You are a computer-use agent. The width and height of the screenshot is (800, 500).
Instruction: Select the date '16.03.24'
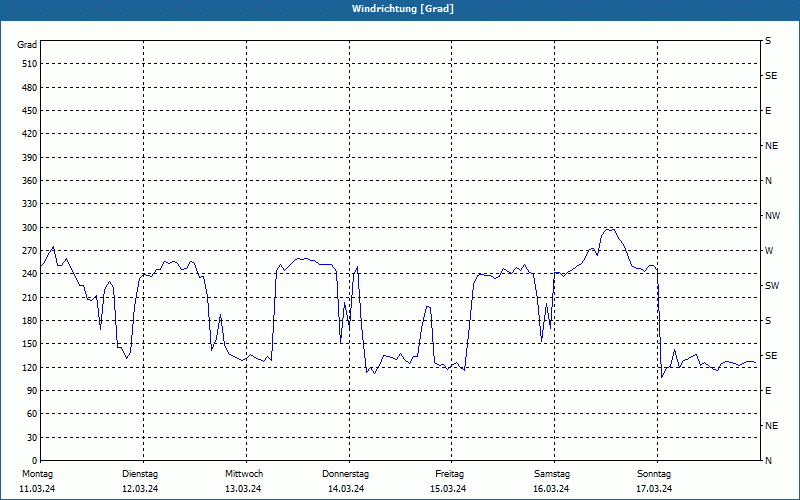pyautogui.click(x=551, y=489)
